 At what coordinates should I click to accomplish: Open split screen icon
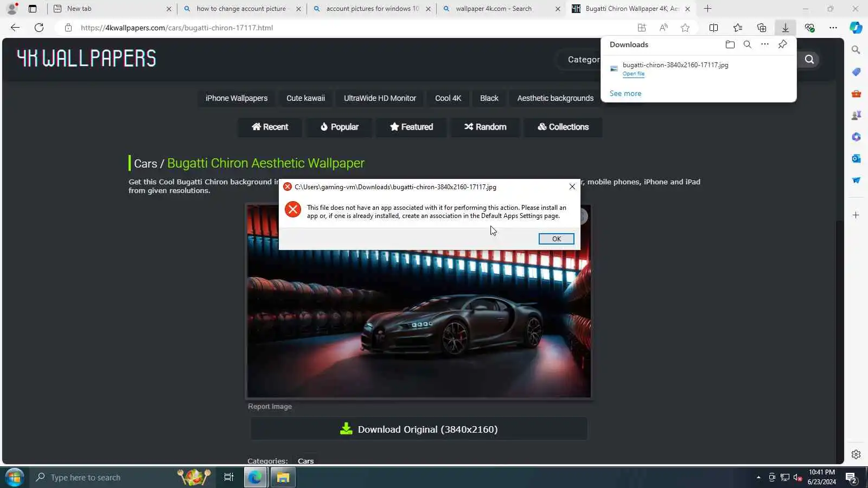point(714,28)
